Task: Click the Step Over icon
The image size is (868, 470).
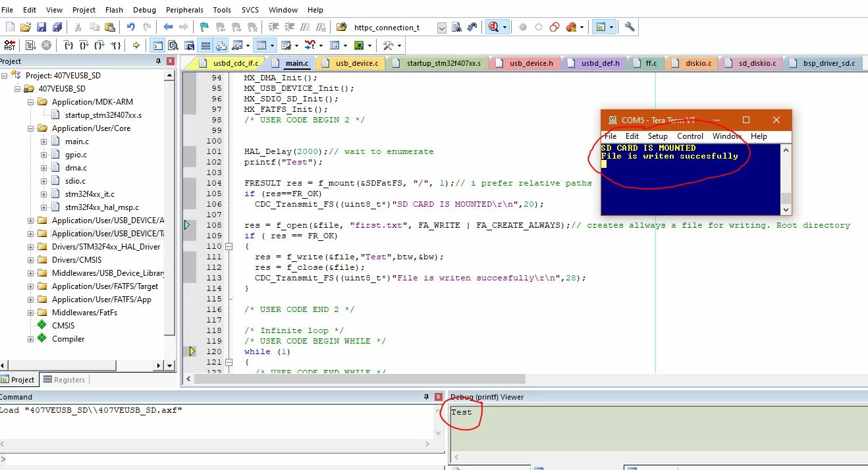Action: 84,45
